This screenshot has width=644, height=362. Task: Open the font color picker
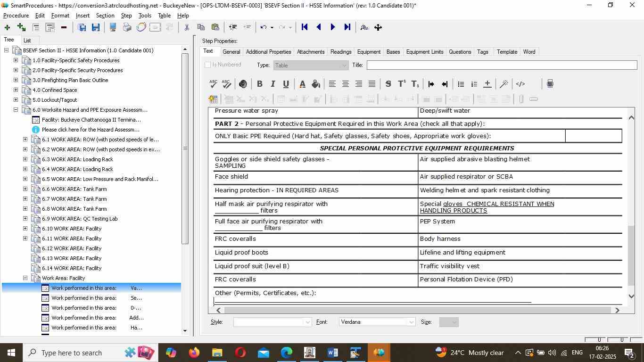[x=303, y=84]
